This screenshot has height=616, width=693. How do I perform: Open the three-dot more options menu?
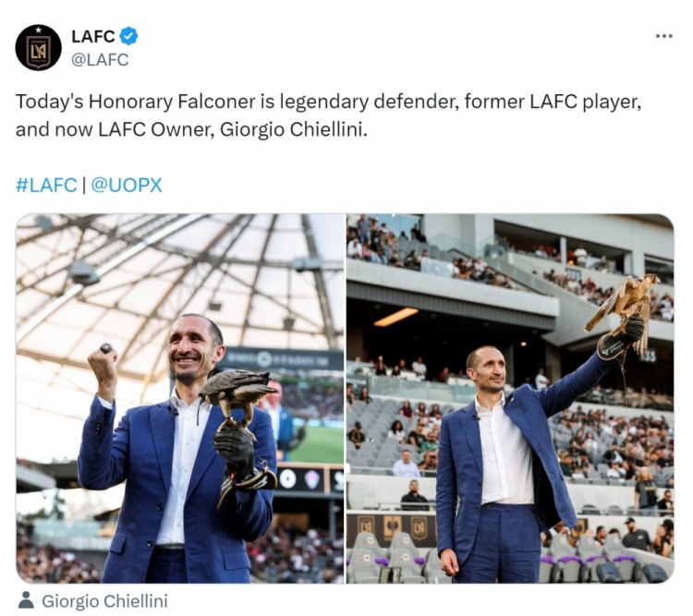click(663, 36)
